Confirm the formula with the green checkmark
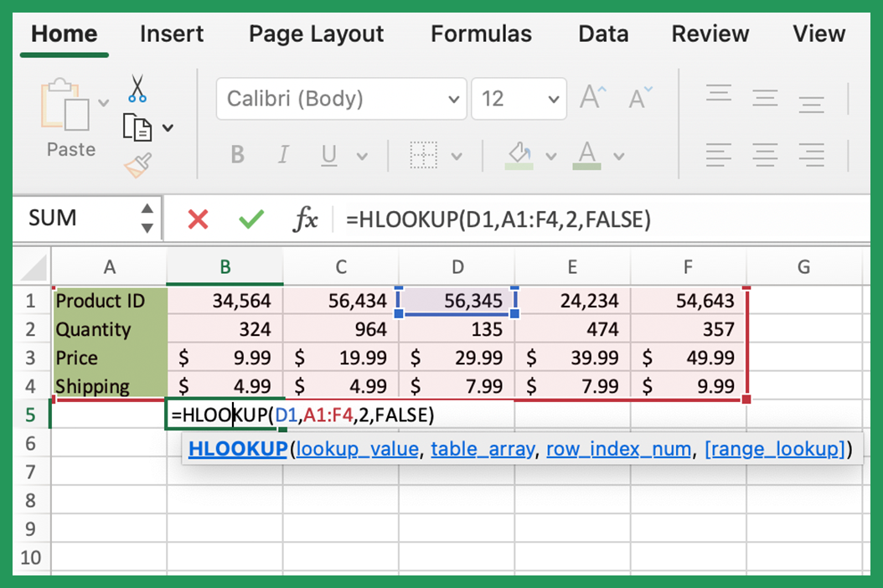Screen dimensions: 883x588 point(250,219)
